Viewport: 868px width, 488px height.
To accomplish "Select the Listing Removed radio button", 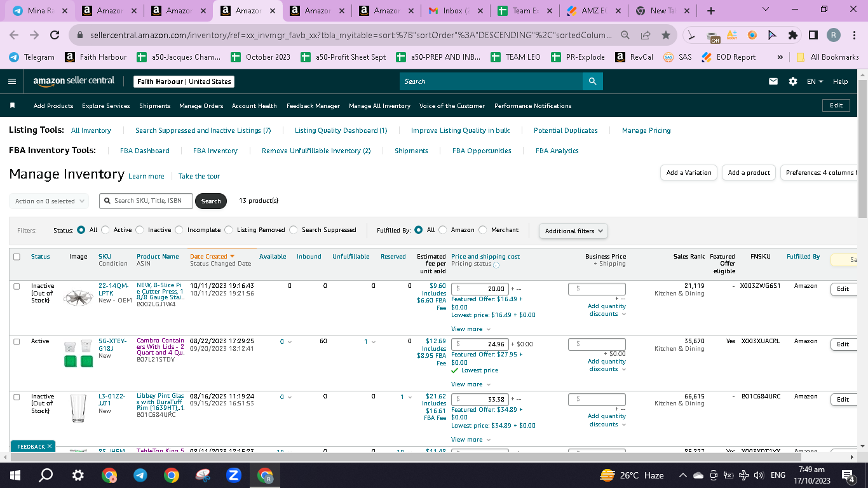I will [229, 230].
